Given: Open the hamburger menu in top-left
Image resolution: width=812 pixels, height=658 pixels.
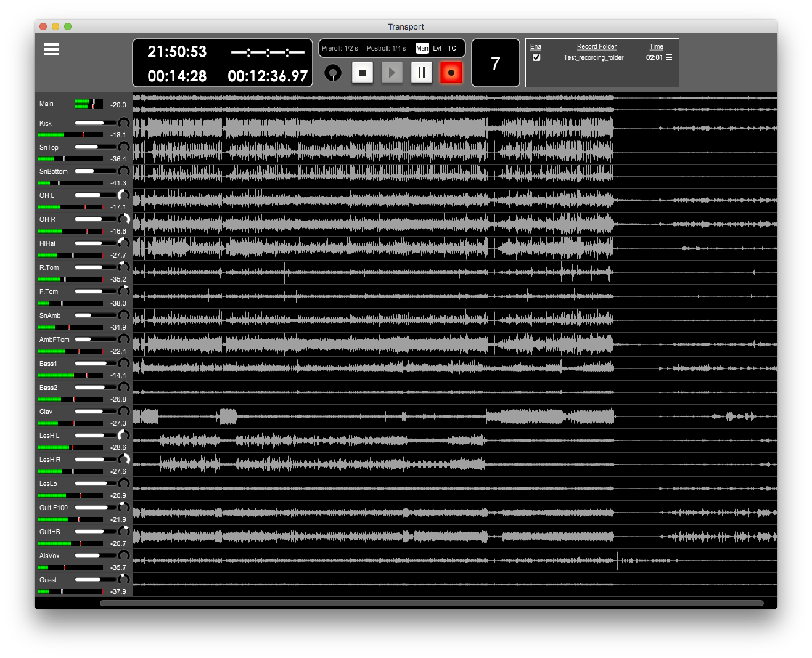Looking at the screenshot, I should coord(52,50).
